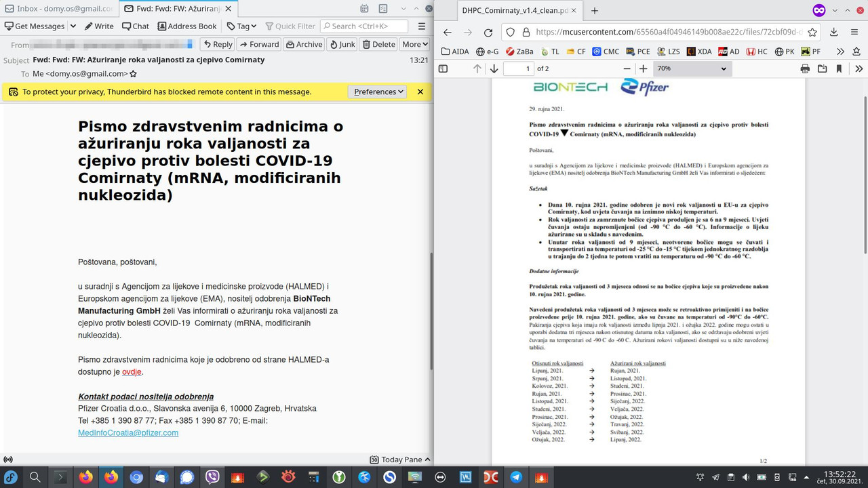Toggle Quick Filter bar
This screenshot has width=868, height=488.
(x=290, y=26)
